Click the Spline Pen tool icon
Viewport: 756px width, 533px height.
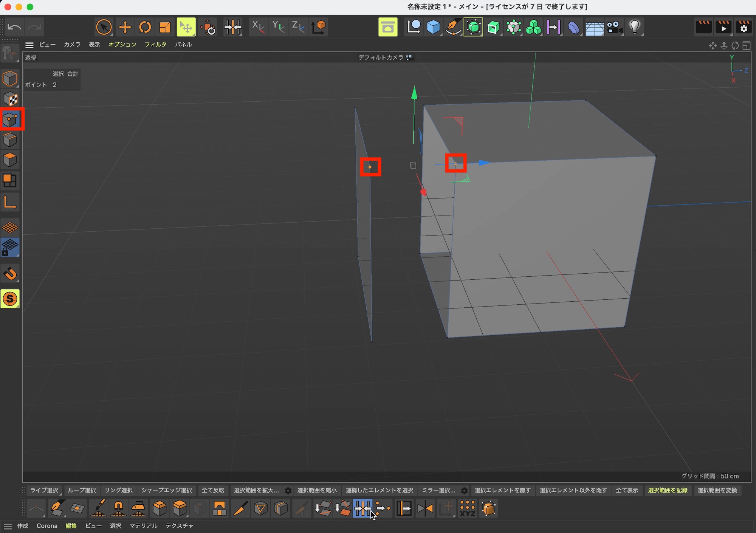(453, 27)
